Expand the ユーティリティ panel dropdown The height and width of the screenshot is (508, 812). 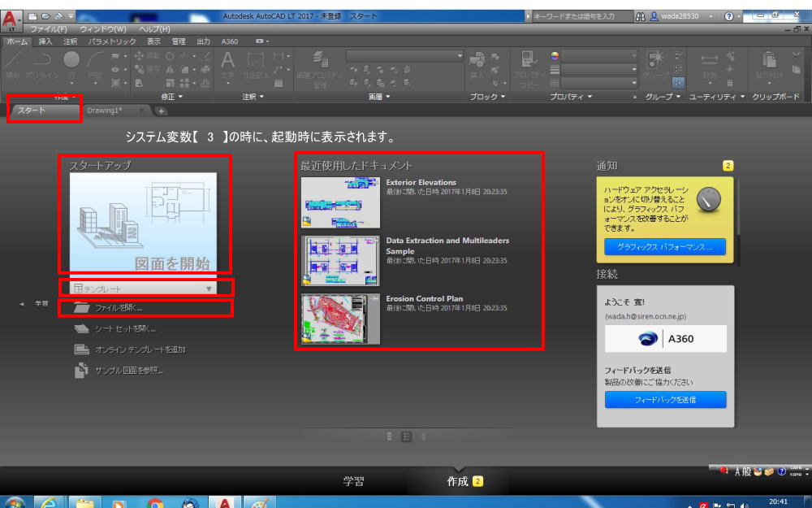coord(717,97)
